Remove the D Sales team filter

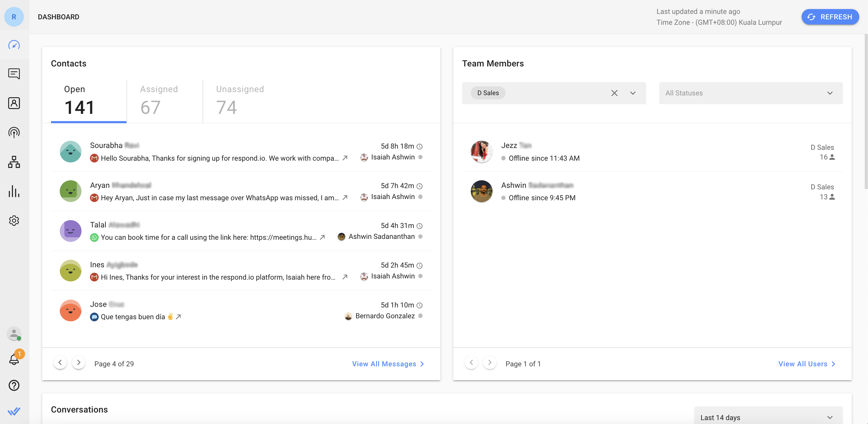coord(614,93)
